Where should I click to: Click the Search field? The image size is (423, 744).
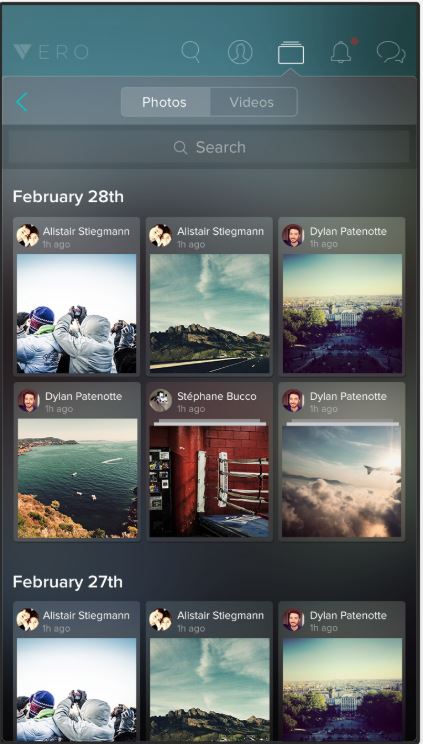[209, 147]
